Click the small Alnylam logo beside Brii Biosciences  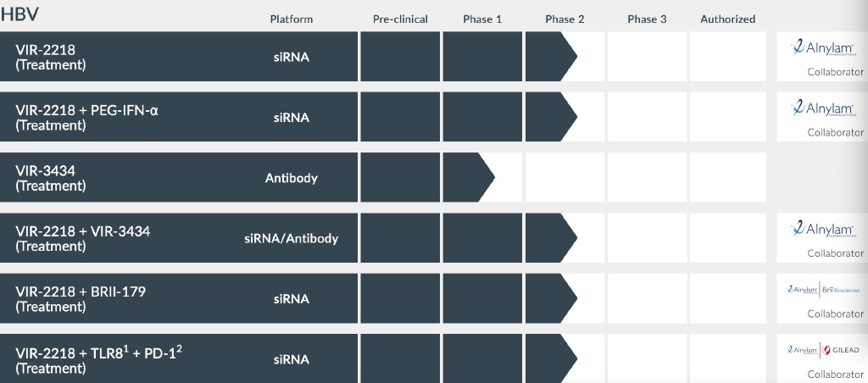point(803,290)
